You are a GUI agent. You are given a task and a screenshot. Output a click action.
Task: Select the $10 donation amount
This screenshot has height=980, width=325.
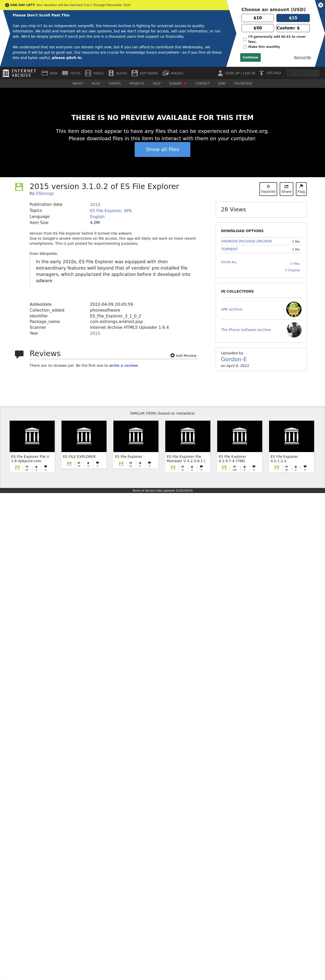pos(258,18)
